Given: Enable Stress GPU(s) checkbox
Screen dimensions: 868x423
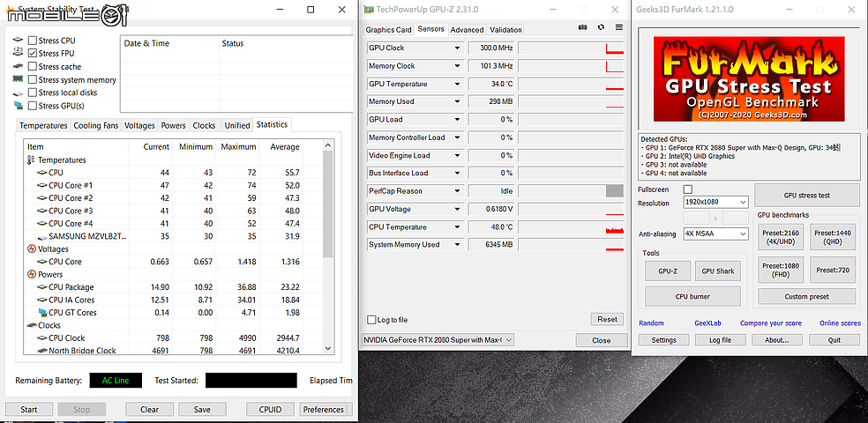Looking at the screenshot, I should (x=33, y=106).
